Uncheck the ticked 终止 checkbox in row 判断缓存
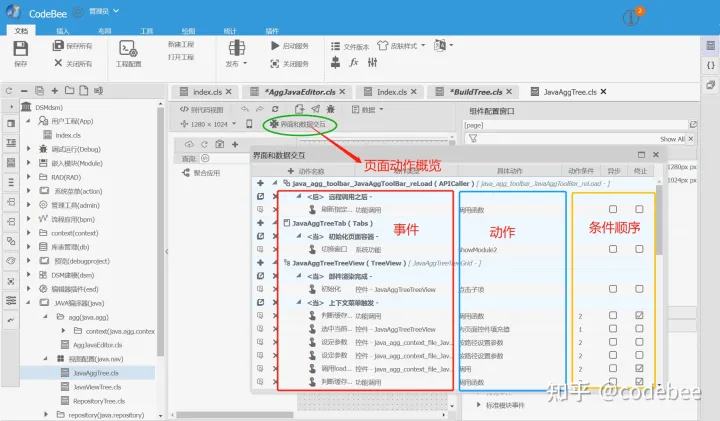This screenshot has width=720, height=421. point(639,315)
